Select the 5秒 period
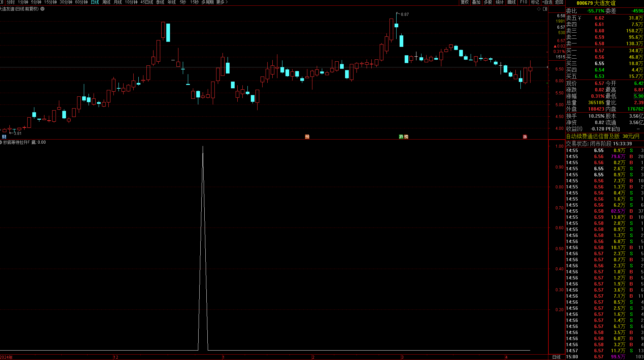The width and height of the screenshot is (644, 360). coord(183,2)
